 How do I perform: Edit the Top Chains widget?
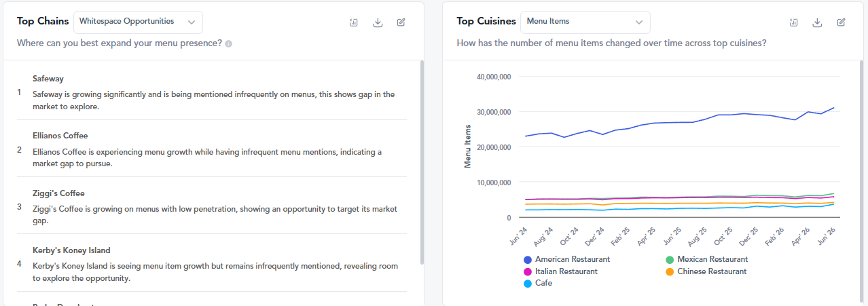click(x=401, y=22)
